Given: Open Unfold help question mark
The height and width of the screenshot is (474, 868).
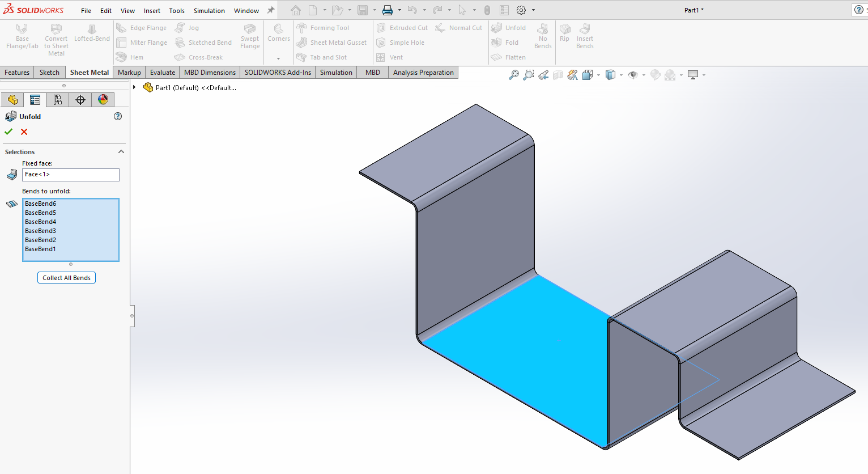Looking at the screenshot, I should tap(118, 116).
